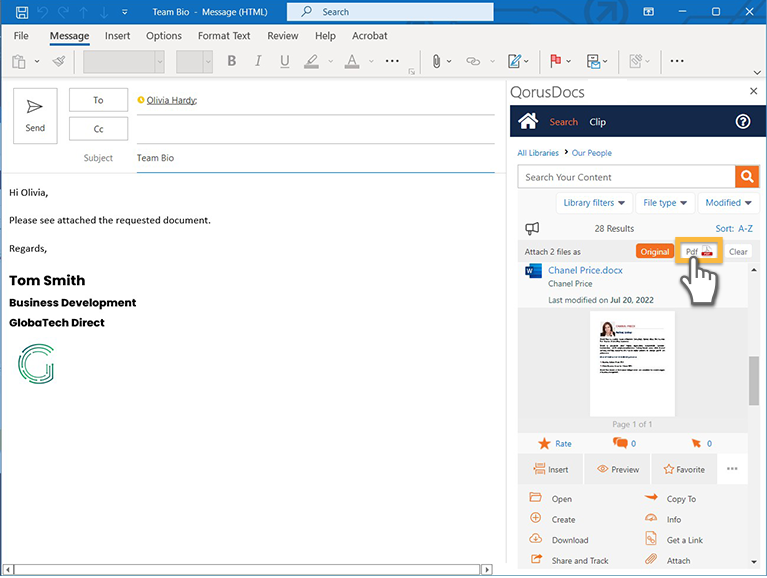This screenshot has width=767, height=578.
Task: Select Original attach format
Action: pos(654,251)
